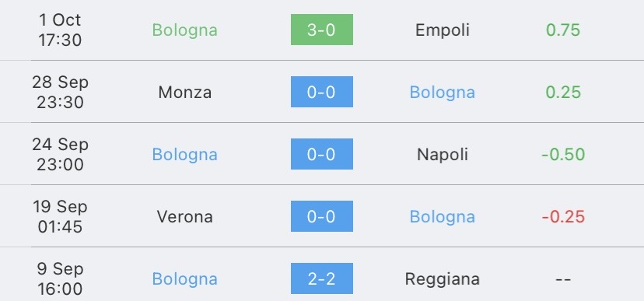
Task: Click Bologna in the 28 Sep row
Action: (x=443, y=93)
